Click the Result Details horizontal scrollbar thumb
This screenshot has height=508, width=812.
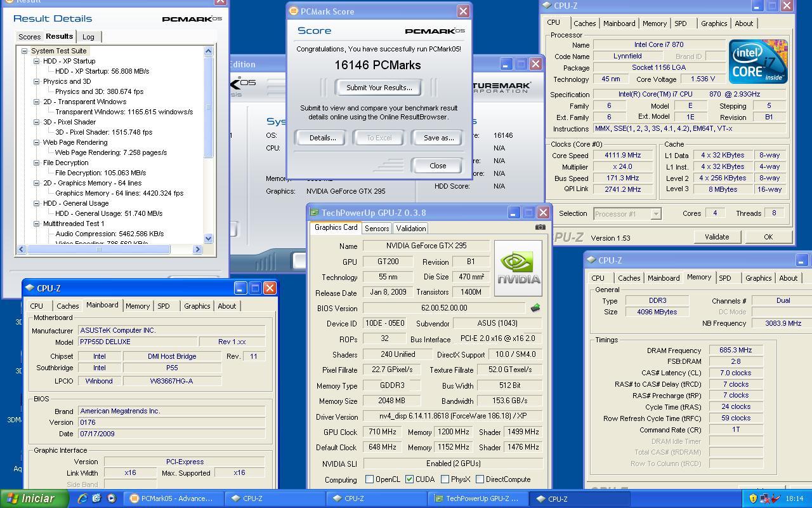click(98, 250)
